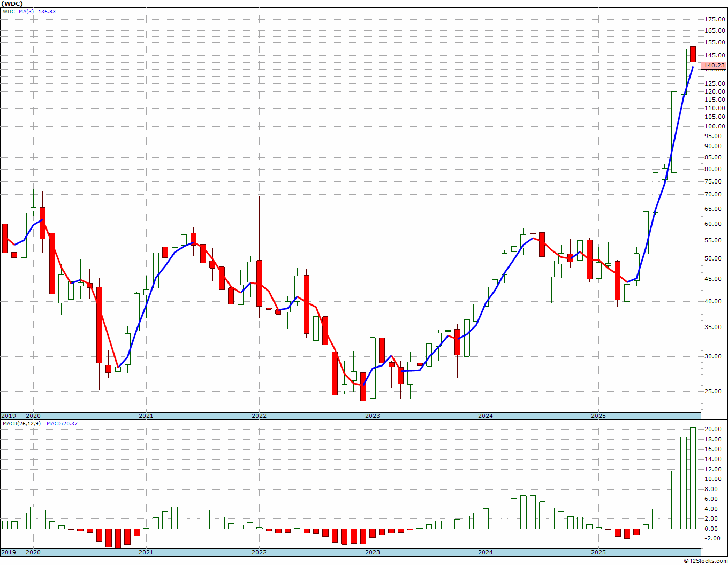Click 2021 on the price chart time axis
Viewport: 728px width, 565px height.
[x=146, y=416]
